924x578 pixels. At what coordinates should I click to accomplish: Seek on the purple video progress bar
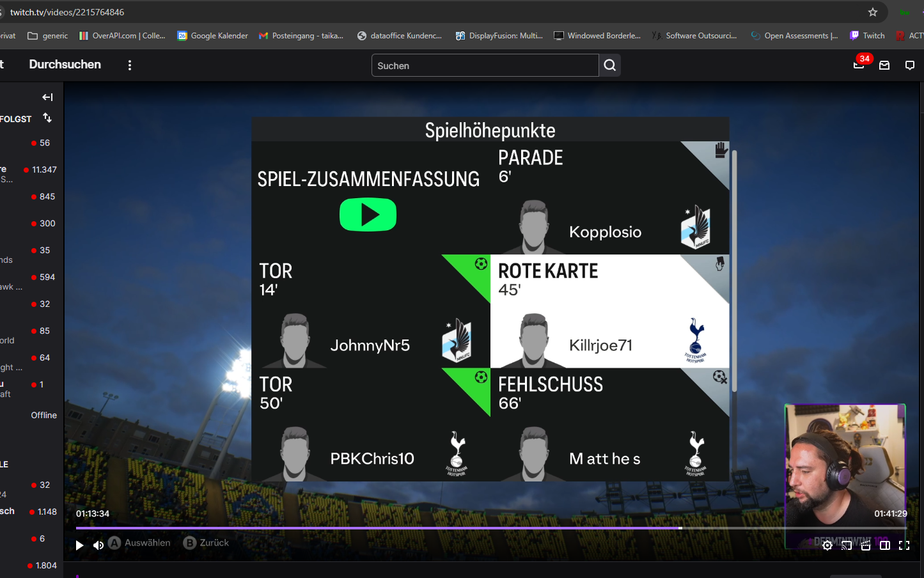coord(377,528)
